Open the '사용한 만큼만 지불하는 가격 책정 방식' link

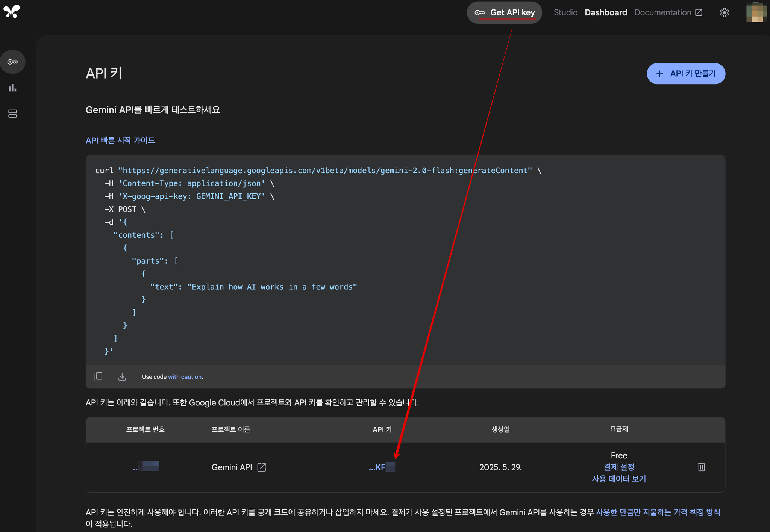click(658, 512)
